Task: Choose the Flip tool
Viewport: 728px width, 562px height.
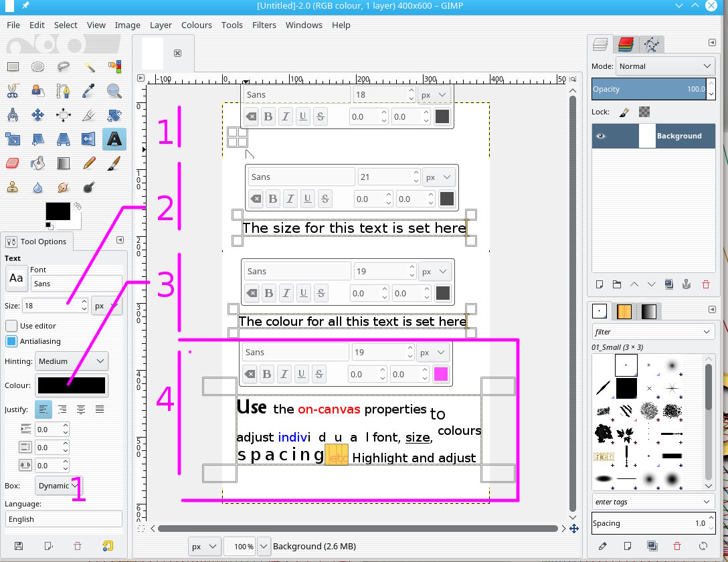Action: (89, 138)
